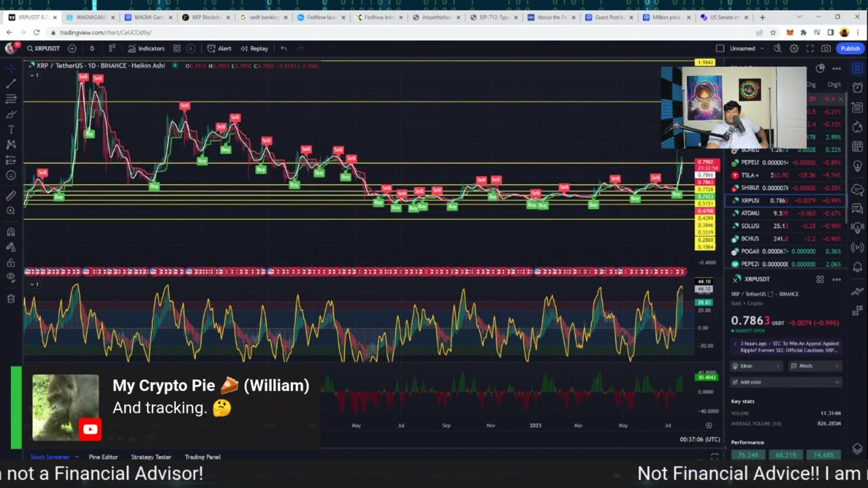Start bar Replay mode
Viewport: 868px width, 488px height.
pyautogui.click(x=254, y=48)
